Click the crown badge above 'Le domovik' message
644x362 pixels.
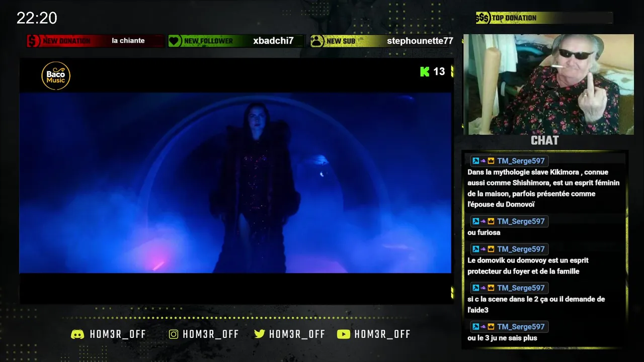pyautogui.click(x=491, y=249)
